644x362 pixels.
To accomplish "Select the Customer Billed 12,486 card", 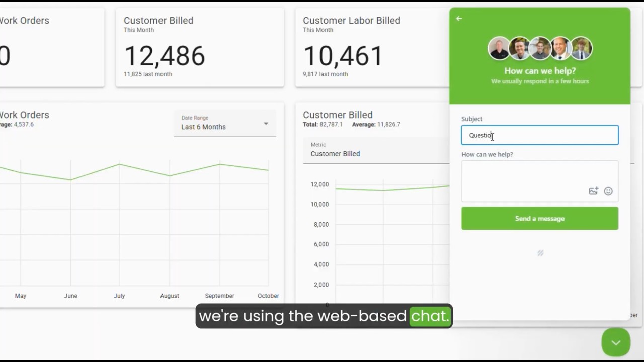I will click(200, 48).
